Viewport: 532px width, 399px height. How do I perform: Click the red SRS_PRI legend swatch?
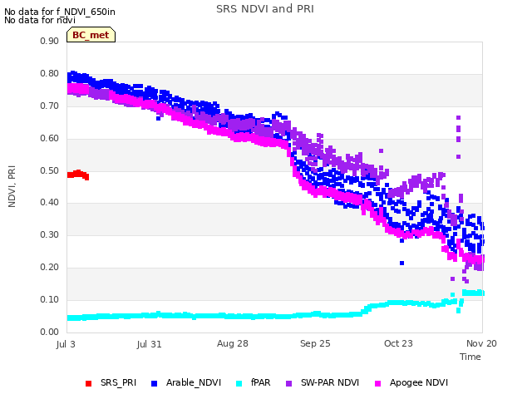pyautogui.click(x=89, y=383)
